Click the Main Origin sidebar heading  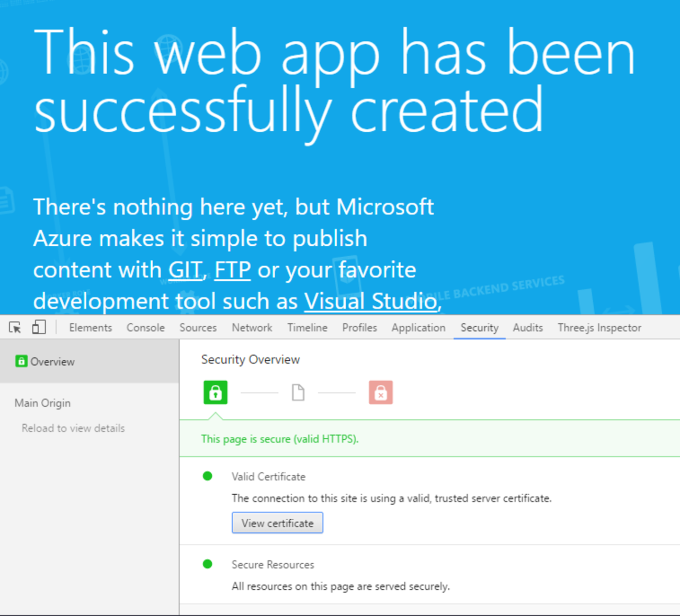[x=42, y=403]
